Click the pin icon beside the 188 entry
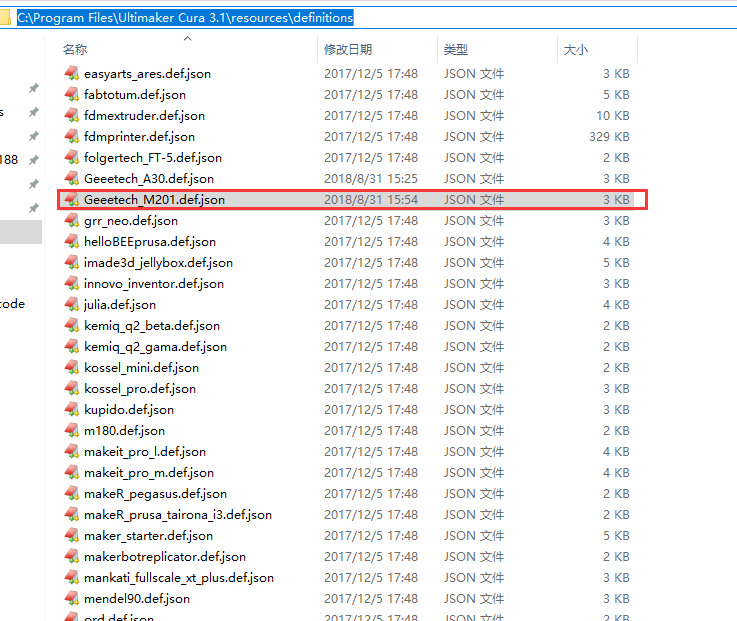737x621 pixels. (x=33, y=160)
